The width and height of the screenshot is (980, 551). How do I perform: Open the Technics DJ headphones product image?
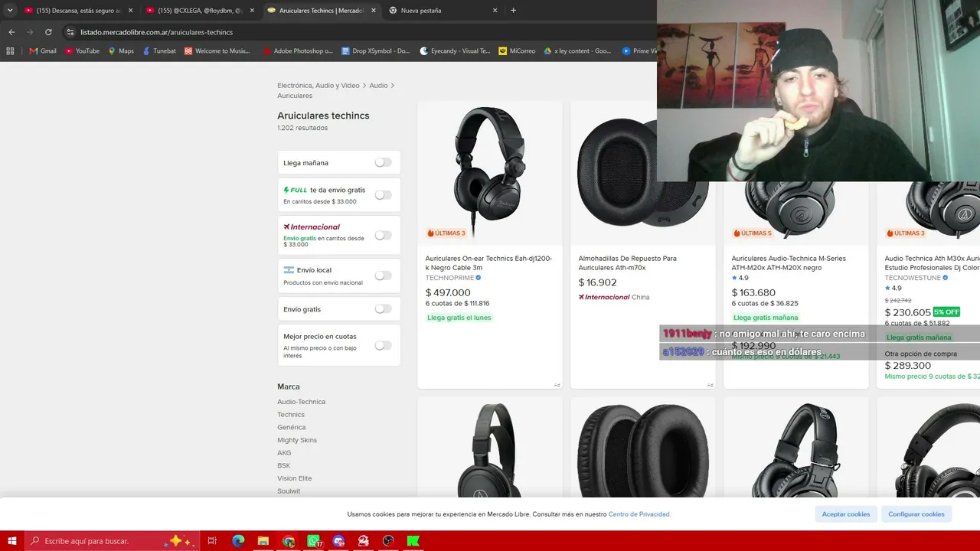coord(490,173)
